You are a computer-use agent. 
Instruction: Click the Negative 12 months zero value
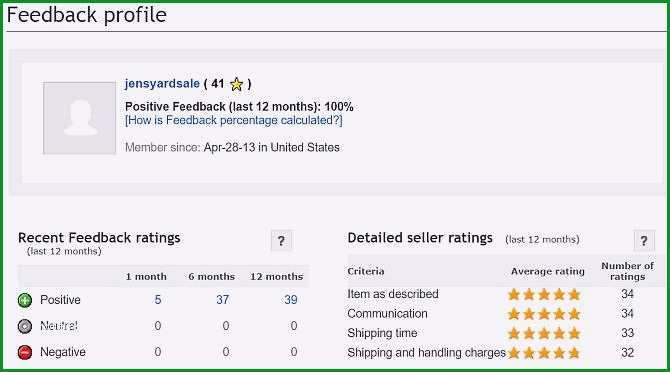(294, 352)
